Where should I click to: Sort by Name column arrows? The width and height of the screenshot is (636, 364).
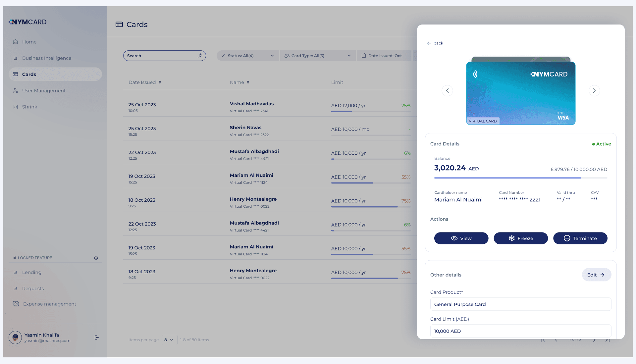point(248,82)
